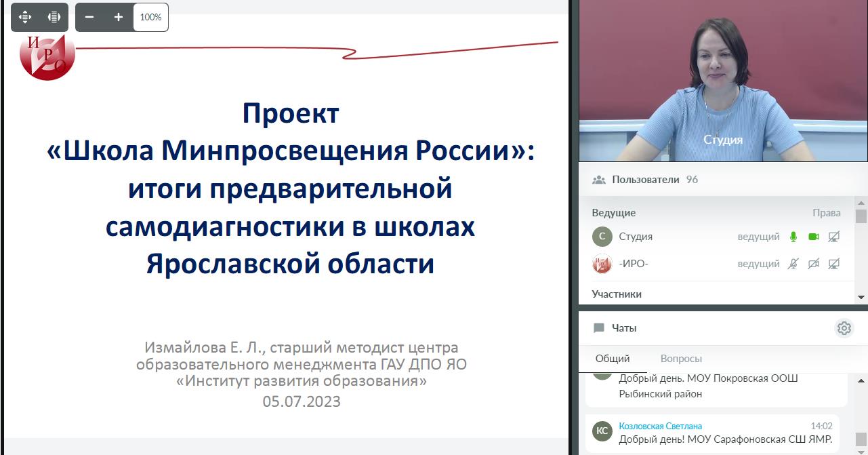This screenshot has width=868, height=455.
Task: Click the 100% zoom level field
Action: (150, 17)
